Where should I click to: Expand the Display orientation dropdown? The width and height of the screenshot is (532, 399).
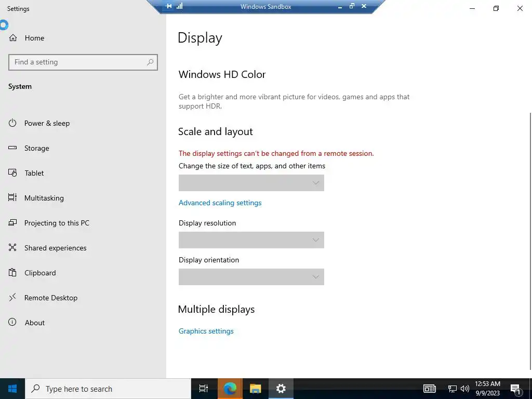[251, 277]
